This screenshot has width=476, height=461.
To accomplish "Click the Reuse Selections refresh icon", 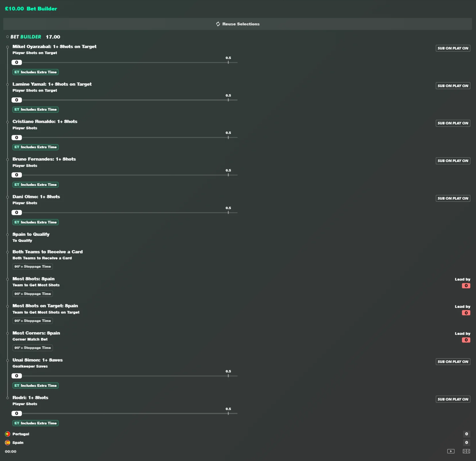I will [x=218, y=24].
